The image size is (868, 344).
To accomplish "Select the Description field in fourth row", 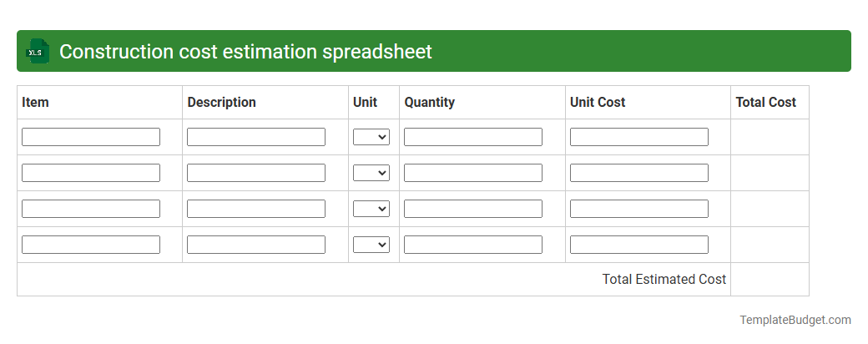I will [x=256, y=245].
